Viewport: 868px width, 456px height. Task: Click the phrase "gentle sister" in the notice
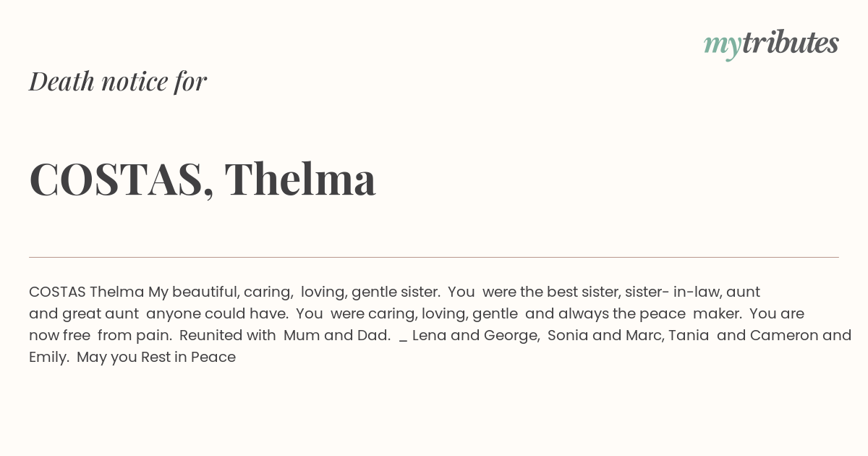[396, 292]
